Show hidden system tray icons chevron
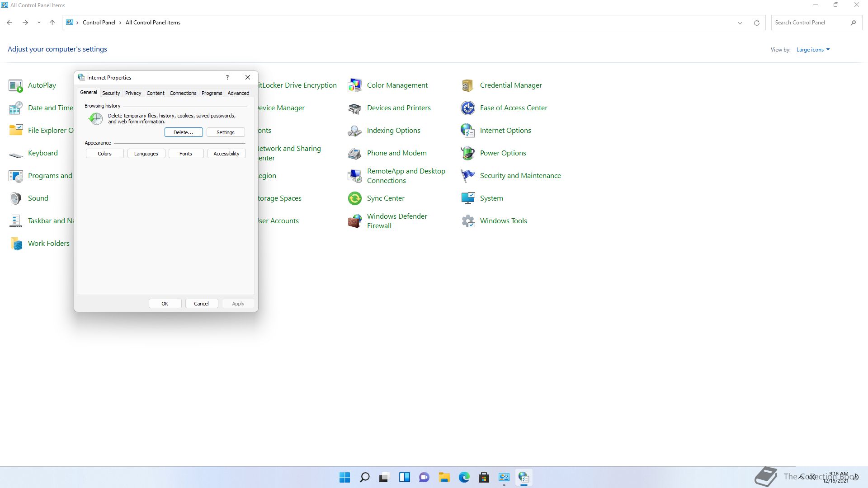The image size is (868, 488). tap(802, 477)
